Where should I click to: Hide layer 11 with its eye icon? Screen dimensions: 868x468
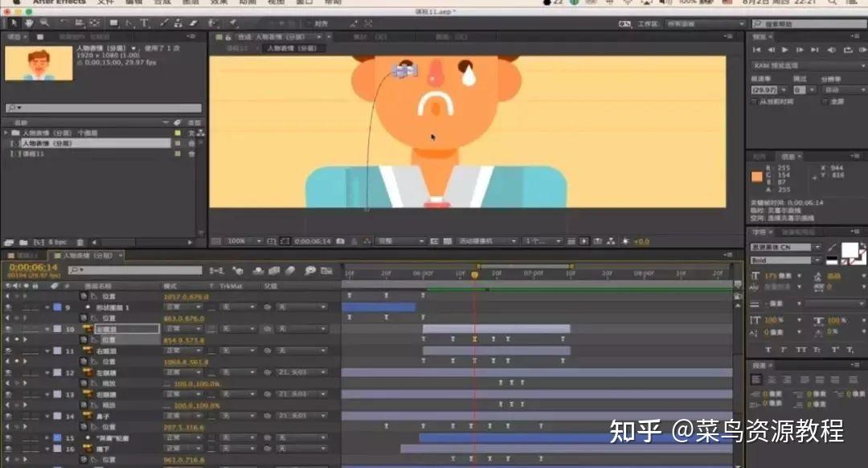tap(8, 351)
